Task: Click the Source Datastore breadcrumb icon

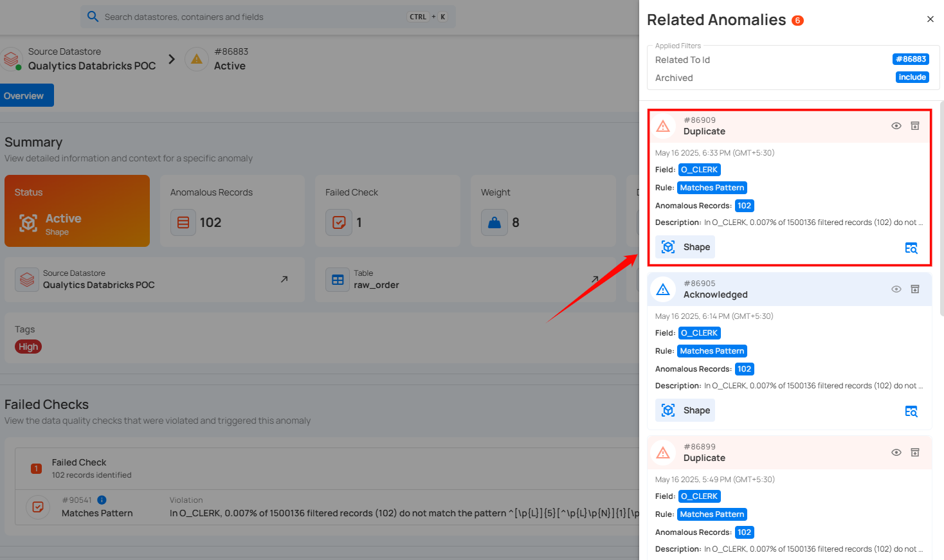Action: point(10,59)
